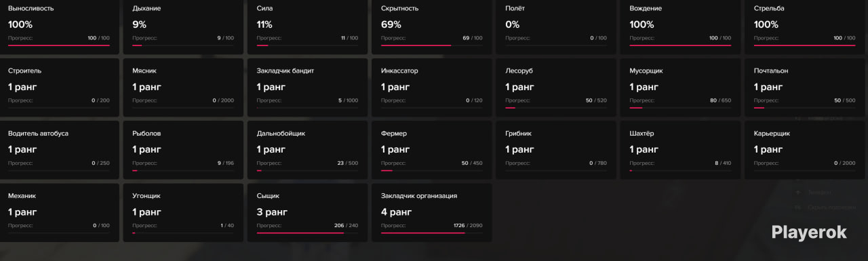
Task: Select the Вождение 100% card
Action: [x=681, y=27]
